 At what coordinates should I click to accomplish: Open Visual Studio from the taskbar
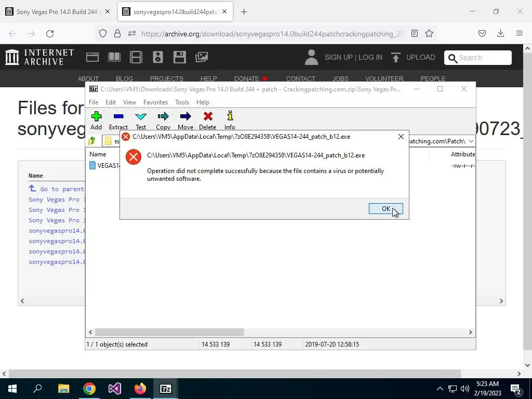click(115, 389)
